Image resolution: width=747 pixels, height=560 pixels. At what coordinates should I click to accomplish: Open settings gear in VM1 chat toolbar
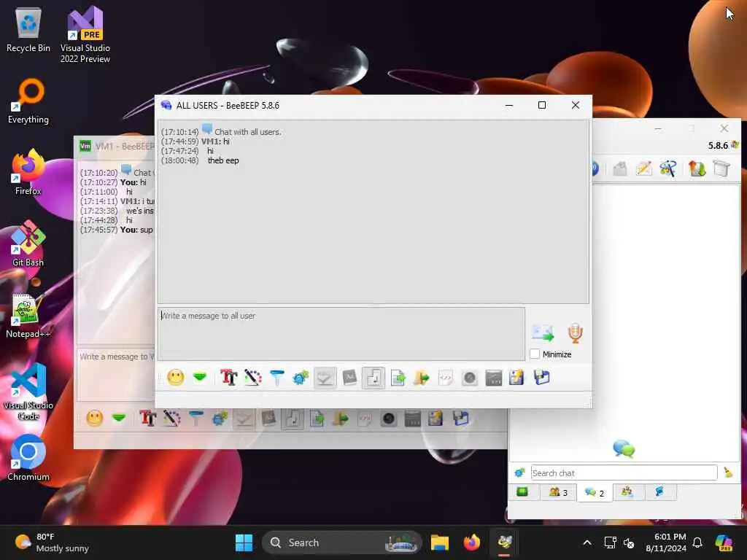[220, 418]
